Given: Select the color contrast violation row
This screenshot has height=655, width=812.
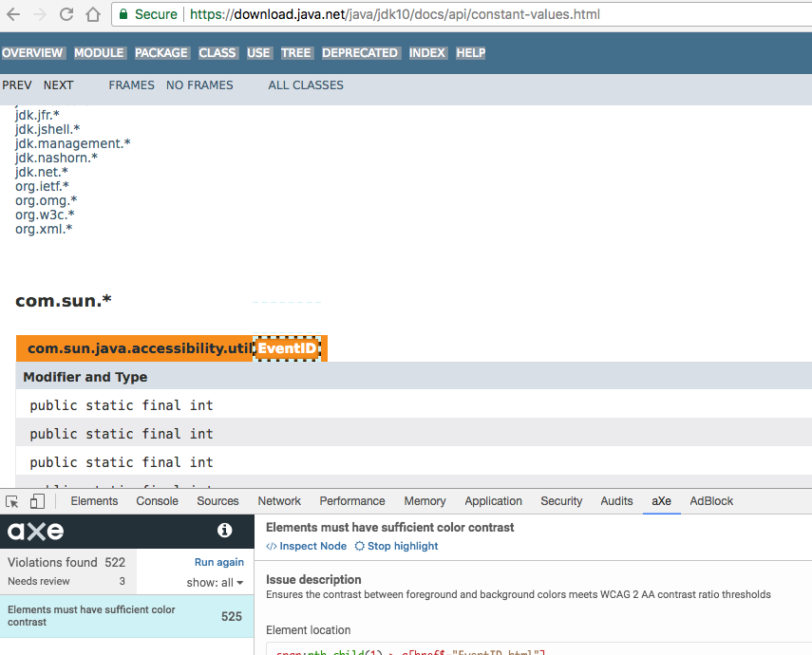Looking at the screenshot, I should coord(126,616).
